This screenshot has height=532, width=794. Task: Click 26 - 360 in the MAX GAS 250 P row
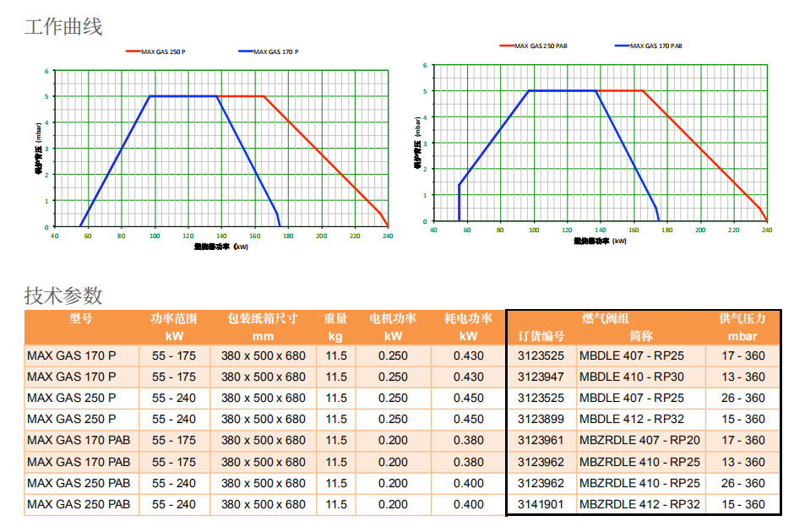tap(742, 399)
